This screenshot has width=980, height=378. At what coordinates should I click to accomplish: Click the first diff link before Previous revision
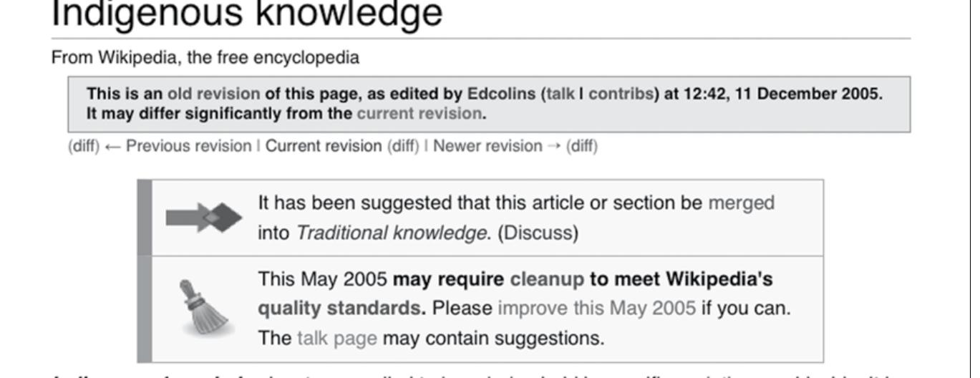click(x=83, y=146)
